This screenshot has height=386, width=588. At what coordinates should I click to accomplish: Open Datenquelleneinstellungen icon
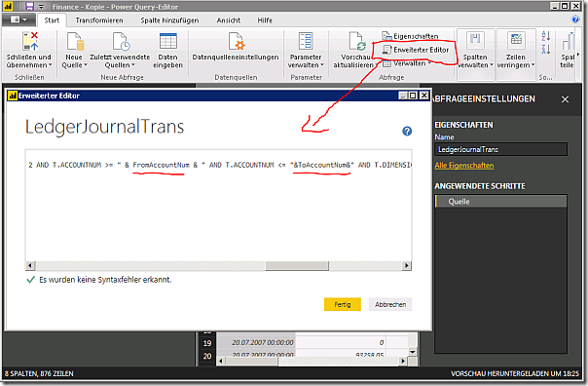click(237, 41)
